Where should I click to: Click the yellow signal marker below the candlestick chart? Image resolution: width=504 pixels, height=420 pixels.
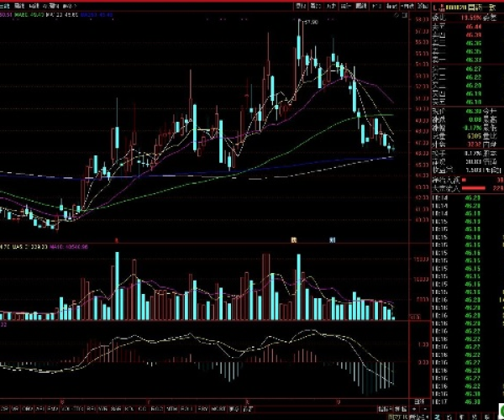[294, 239]
